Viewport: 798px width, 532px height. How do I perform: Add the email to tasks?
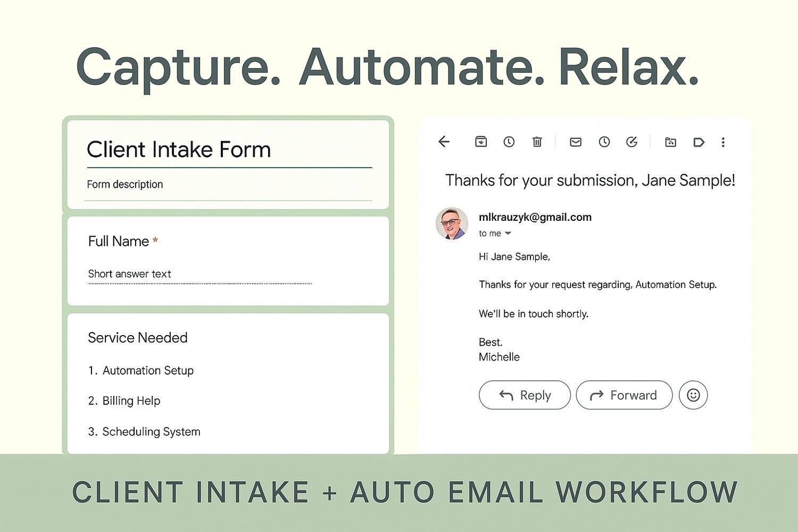632,142
